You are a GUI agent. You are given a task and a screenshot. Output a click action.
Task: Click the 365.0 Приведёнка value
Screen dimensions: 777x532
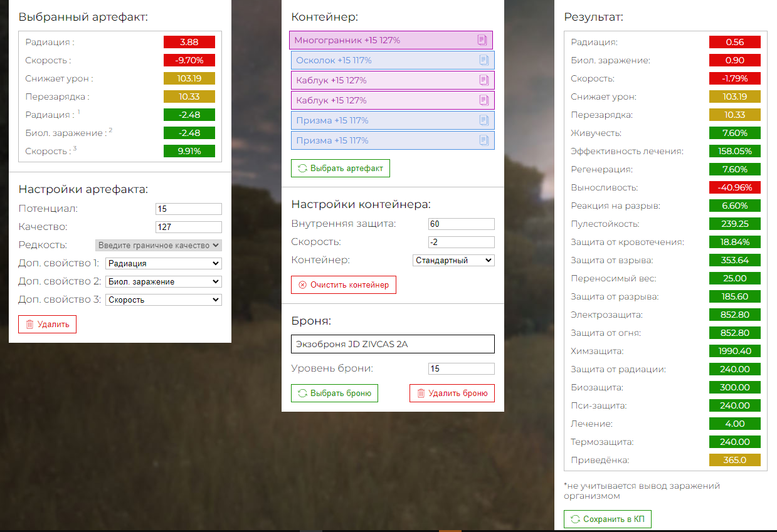[x=735, y=460]
